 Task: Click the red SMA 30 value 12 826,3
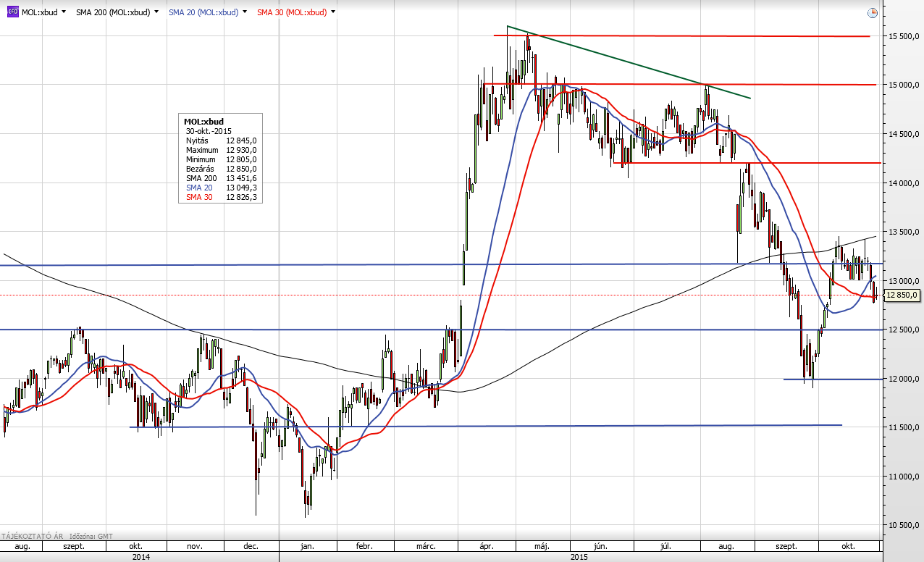242,197
